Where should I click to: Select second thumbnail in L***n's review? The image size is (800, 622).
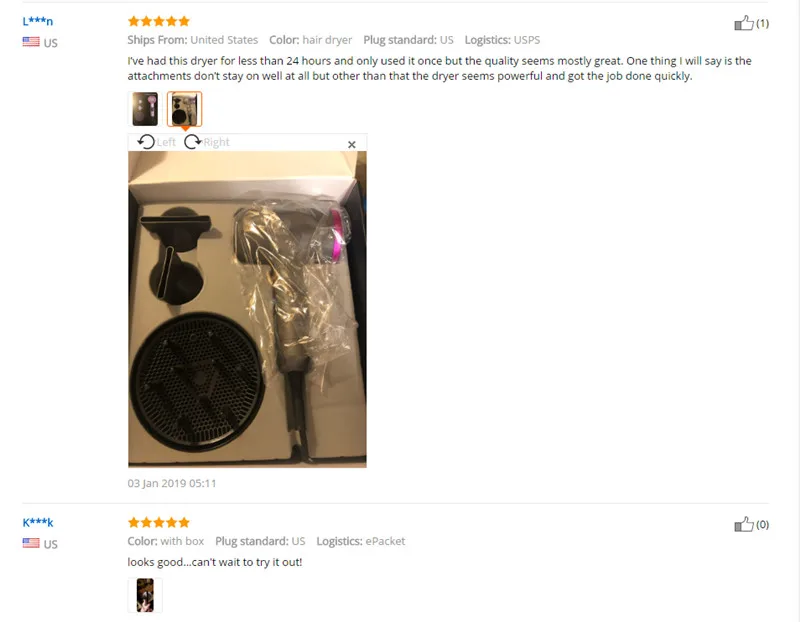185,109
